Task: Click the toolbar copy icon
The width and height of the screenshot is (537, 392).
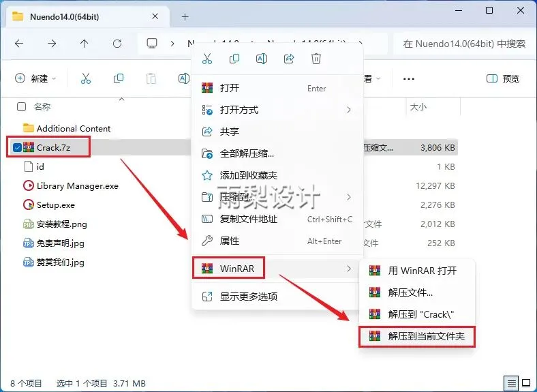Action: click(119, 78)
